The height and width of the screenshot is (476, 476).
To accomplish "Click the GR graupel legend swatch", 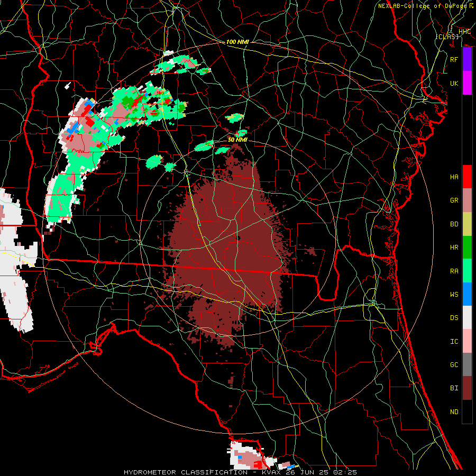I will point(467,200).
